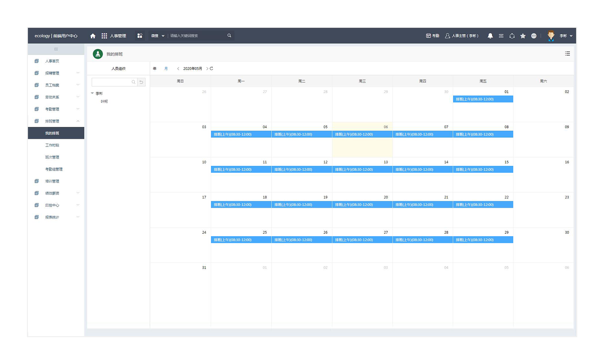Collapse sidebar using the hamburger icon
This screenshot has height=364, width=604.
pyautogui.click(x=56, y=49)
